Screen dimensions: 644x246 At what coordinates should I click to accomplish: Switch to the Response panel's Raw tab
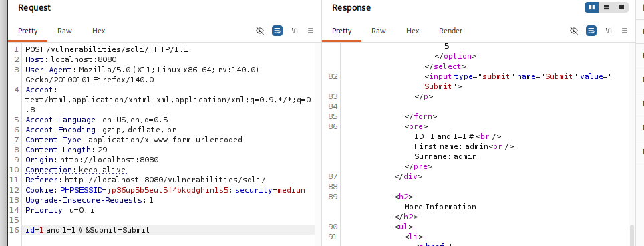coord(379,31)
